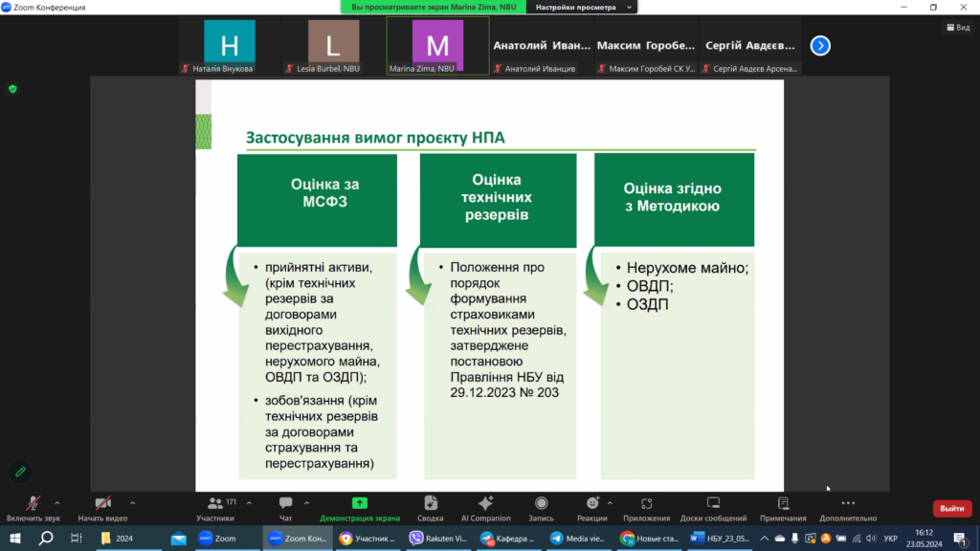The width and height of the screenshot is (980, 551).
Task: Open Windows Task View
Action: pos(77,538)
